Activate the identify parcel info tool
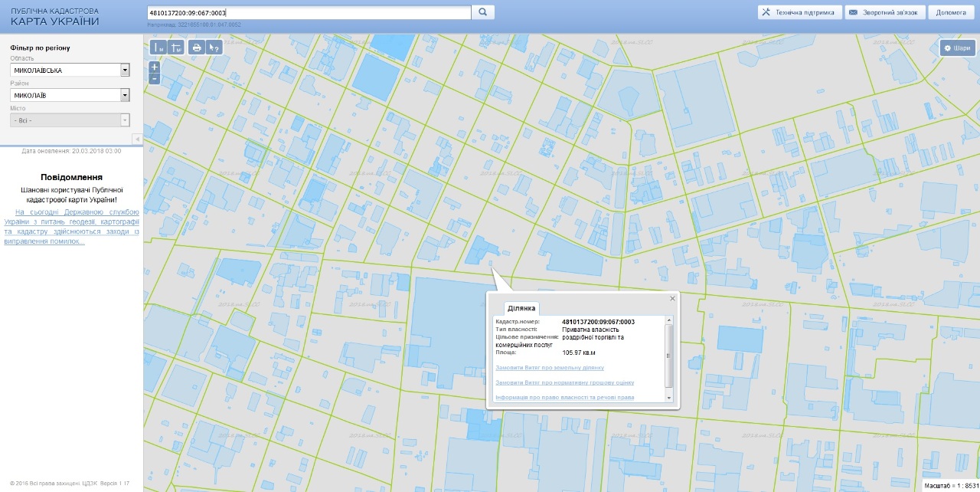The image size is (980, 492). 215,48
